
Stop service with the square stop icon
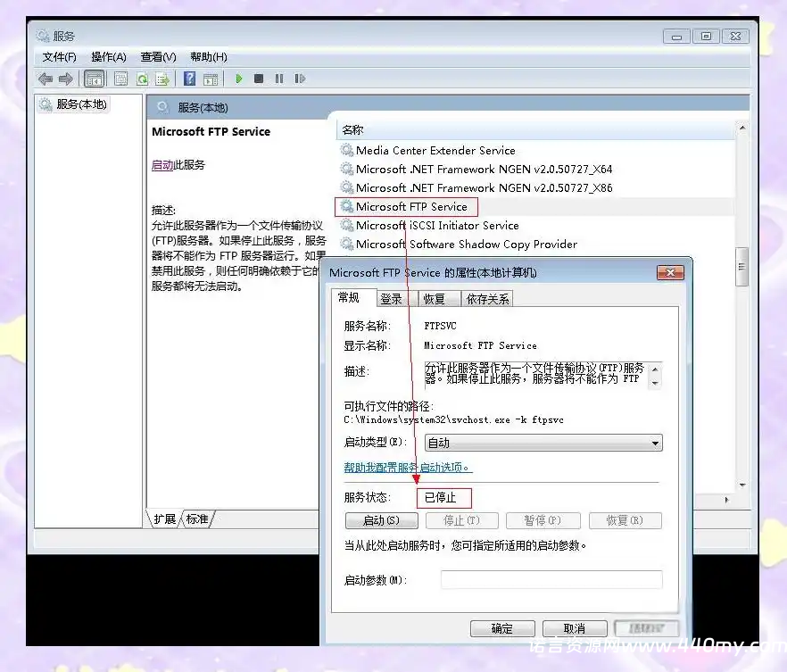[259, 79]
